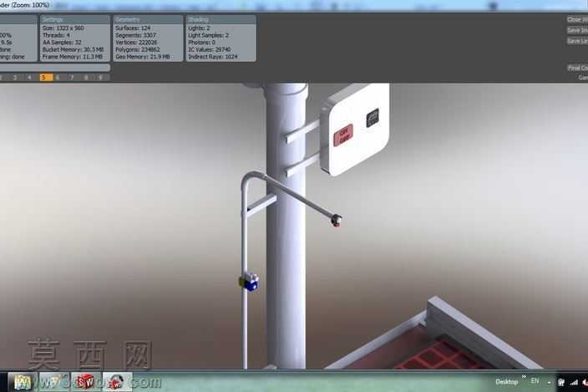The height and width of the screenshot is (392, 588).
Task: Click the AA Samples: 32 entry
Action: [x=62, y=43]
